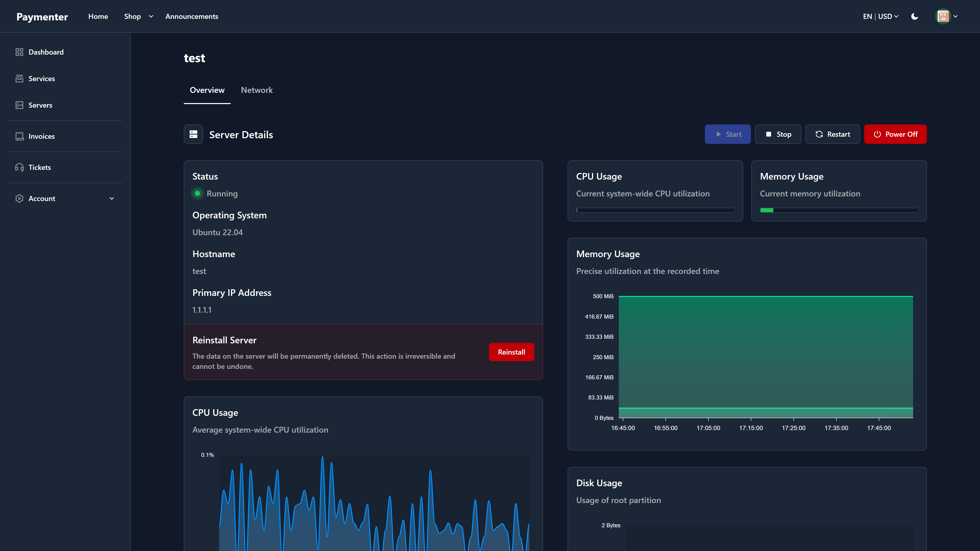Click the Memory Usage progress bar
The height and width of the screenshot is (551, 980).
click(x=839, y=210)
